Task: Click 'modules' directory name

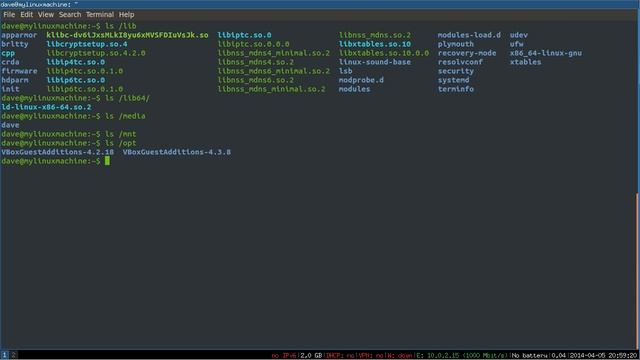Action: 354,89
